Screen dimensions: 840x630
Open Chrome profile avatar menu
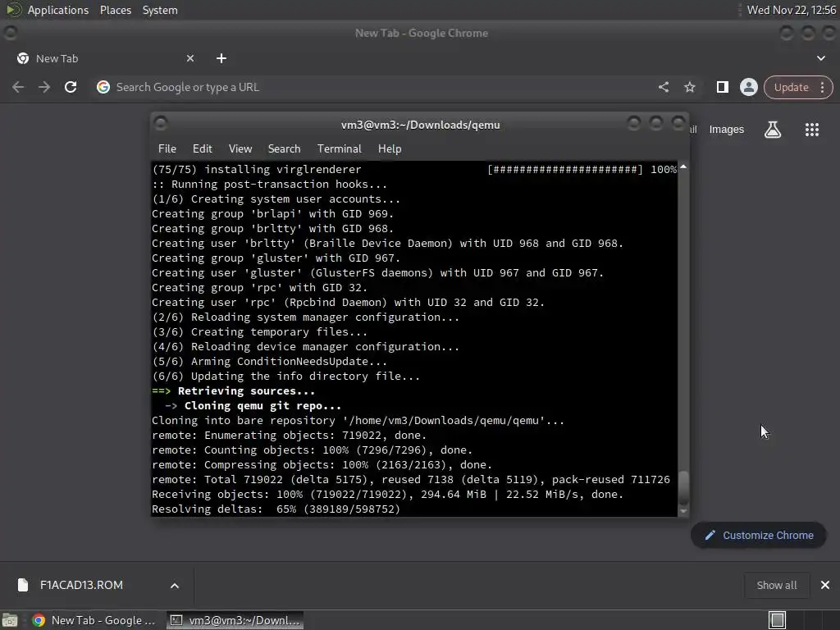point(748,87)
